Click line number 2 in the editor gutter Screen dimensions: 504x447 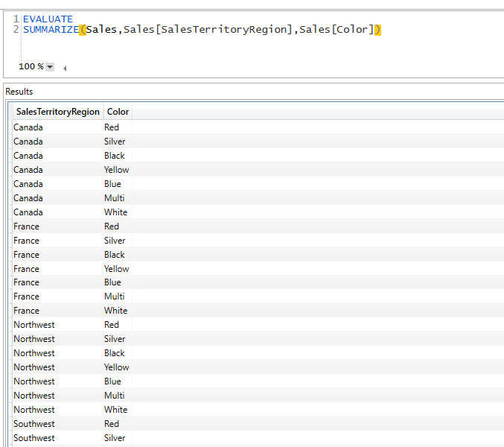(16, 30)
